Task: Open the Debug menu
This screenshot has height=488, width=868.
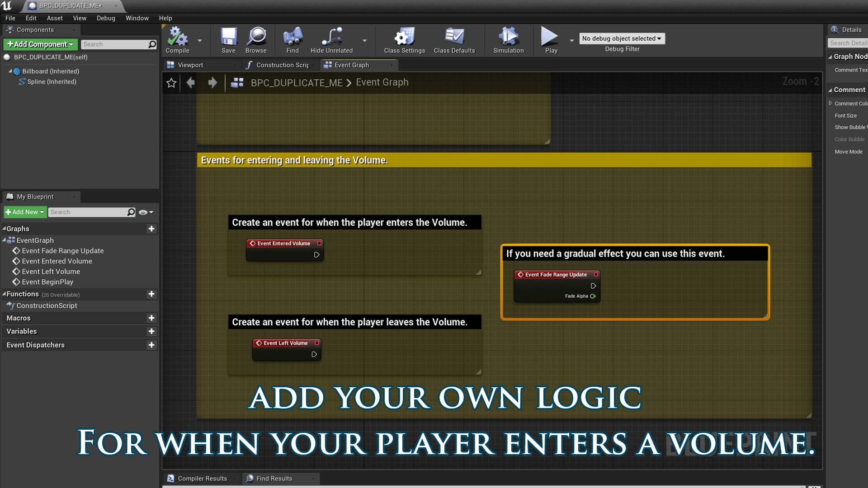Action: click(106, 18)
